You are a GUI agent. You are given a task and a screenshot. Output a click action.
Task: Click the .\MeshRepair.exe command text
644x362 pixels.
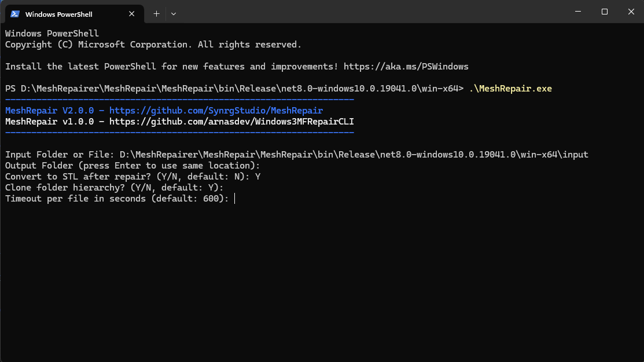click(510, 89)
